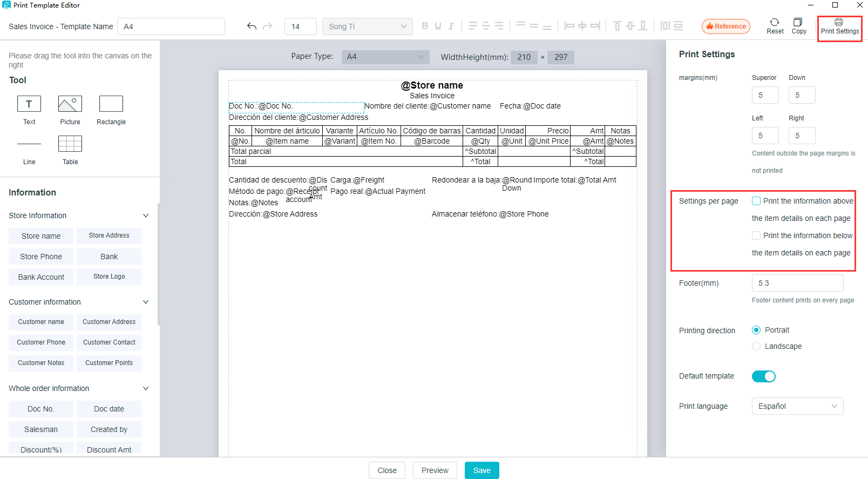Viewport: 868px width, 479px height.
Task: Select the Rectangle tool icon
Action: (111, 104)
